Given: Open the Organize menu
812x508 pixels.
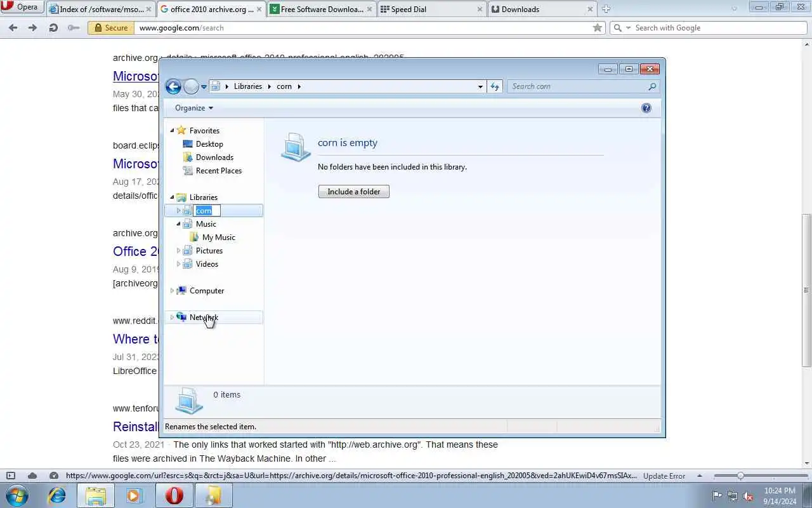Looking at the screenshot, I should coord(194,108).
